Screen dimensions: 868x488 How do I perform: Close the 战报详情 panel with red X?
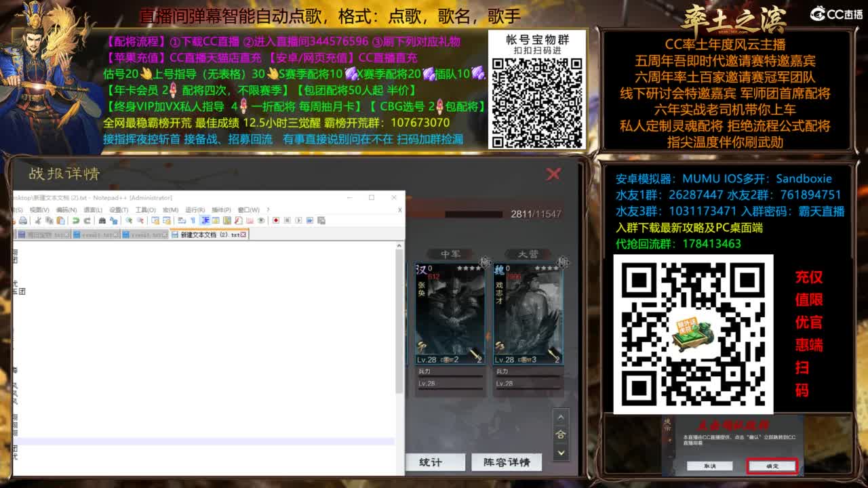coord(553,174)
